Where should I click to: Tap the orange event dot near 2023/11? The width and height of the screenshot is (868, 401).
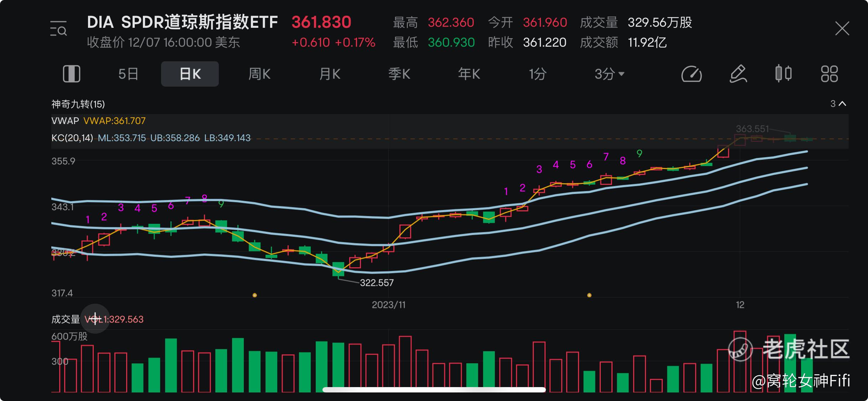pos(254,295)
